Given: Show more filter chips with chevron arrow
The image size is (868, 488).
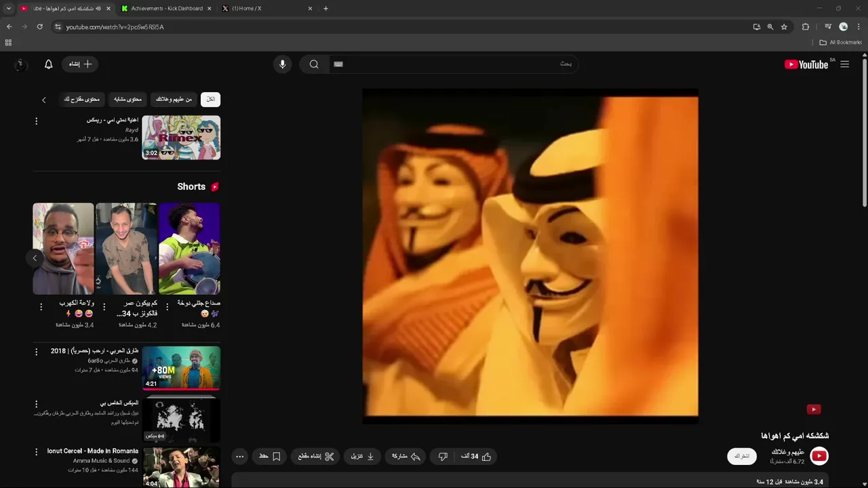Looking at the screenshot, I should [44, 100].
